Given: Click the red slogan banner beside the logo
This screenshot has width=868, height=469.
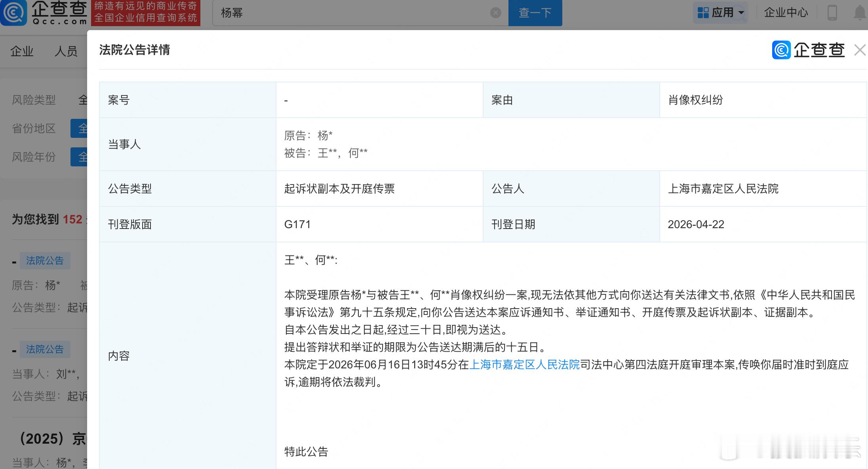Looking at the screenshot, I should click(146, 13).
